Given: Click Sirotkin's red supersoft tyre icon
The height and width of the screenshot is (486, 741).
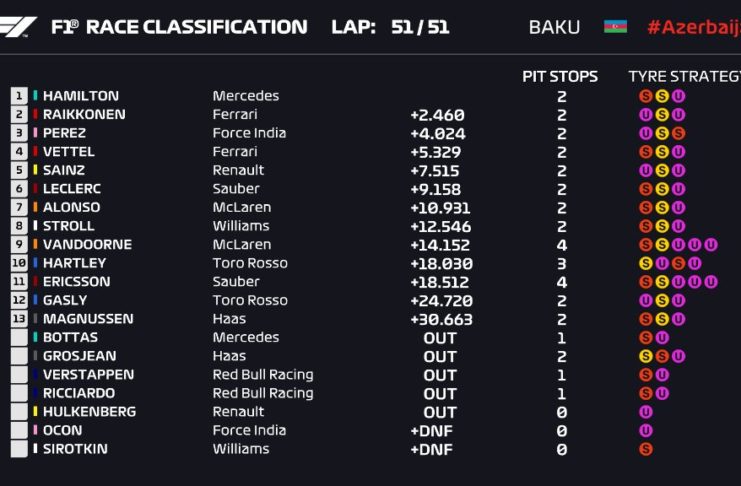Looking at the screenshot, I should 645,449.
